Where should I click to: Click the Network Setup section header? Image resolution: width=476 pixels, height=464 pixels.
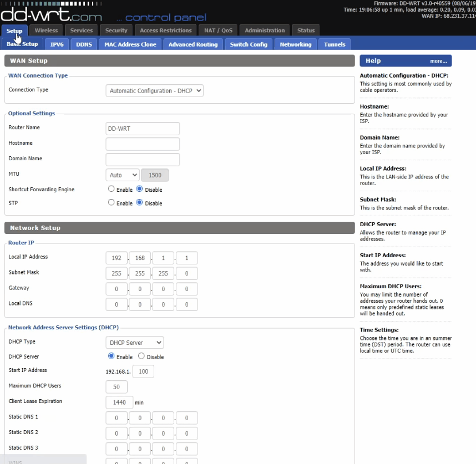click(x=179, y=228)
